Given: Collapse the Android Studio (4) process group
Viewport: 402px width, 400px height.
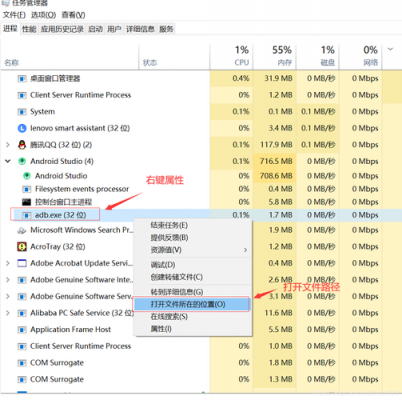Looking at the screenshot, I should (x=8, y=161).
